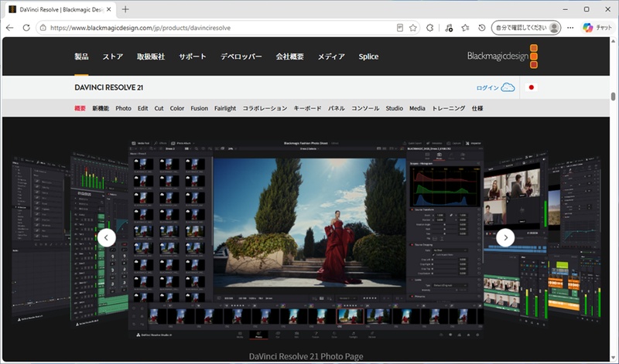Open the 製品 menu
The height and width of the screenshot is (364, 619).
(x=81, y=56)
